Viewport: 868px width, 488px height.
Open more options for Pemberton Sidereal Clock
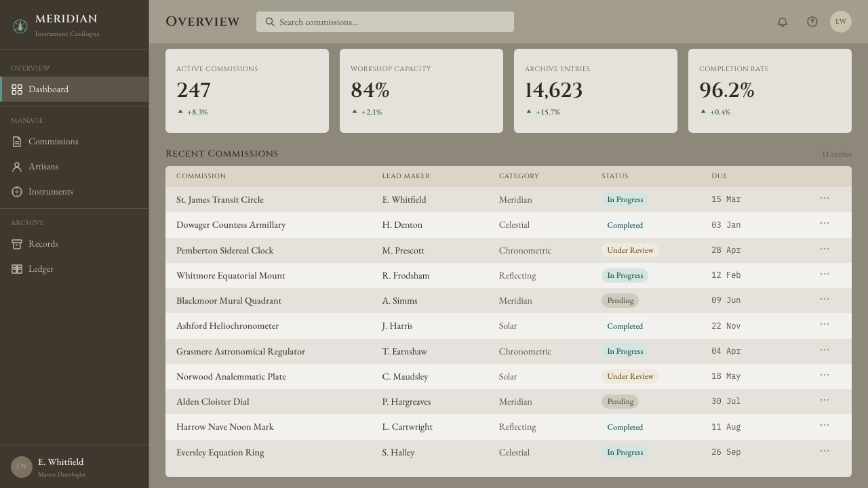pyautogui.click(x=825, y=249)
